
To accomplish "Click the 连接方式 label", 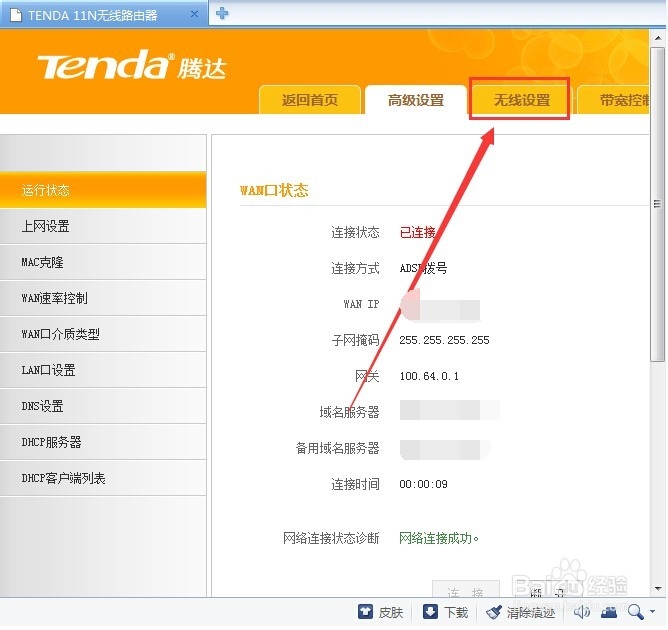I will click(355, 268).
